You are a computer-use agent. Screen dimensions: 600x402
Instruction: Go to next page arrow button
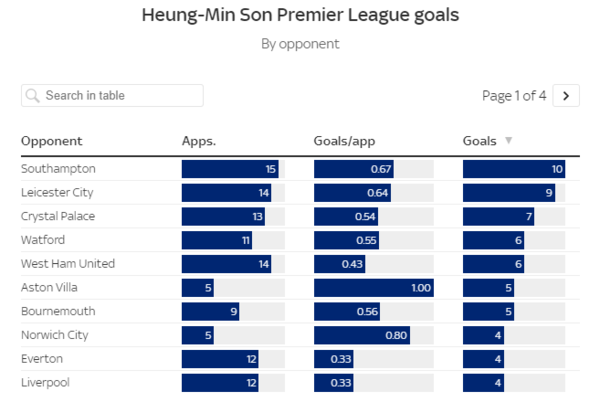(x=567, y=96)
